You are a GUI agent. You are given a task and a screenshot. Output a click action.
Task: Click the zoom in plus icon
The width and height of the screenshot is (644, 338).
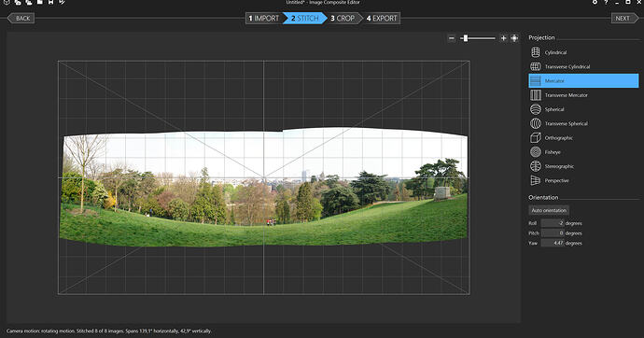[x=503, y=38]
